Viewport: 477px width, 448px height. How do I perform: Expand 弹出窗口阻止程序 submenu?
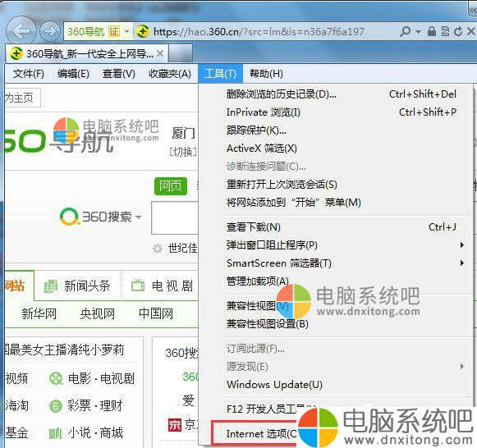[462, 245]
